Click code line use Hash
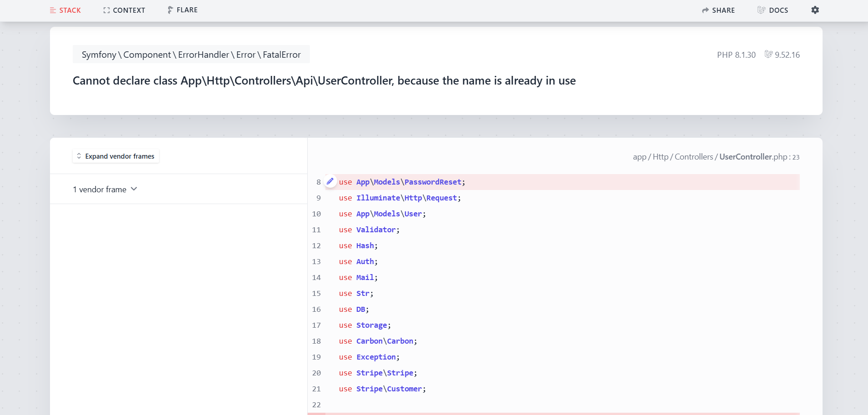Screen dimensions: 868x415 pos(358,245)
